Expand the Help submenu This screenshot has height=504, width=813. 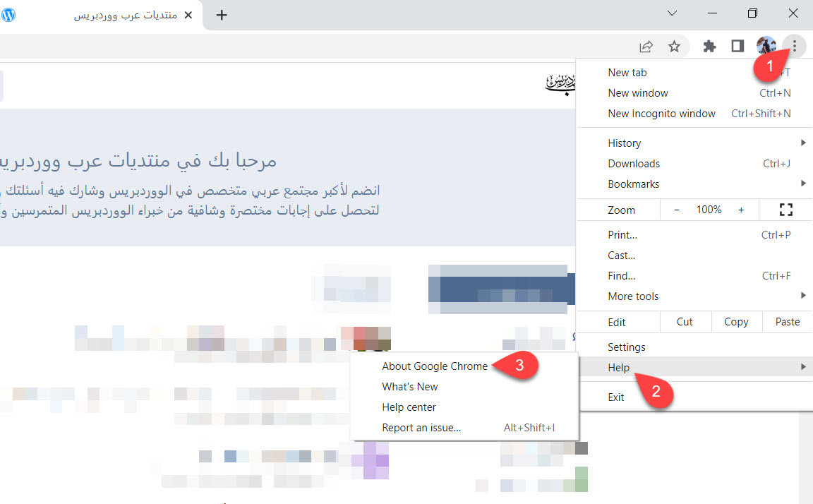click(694, 367)
